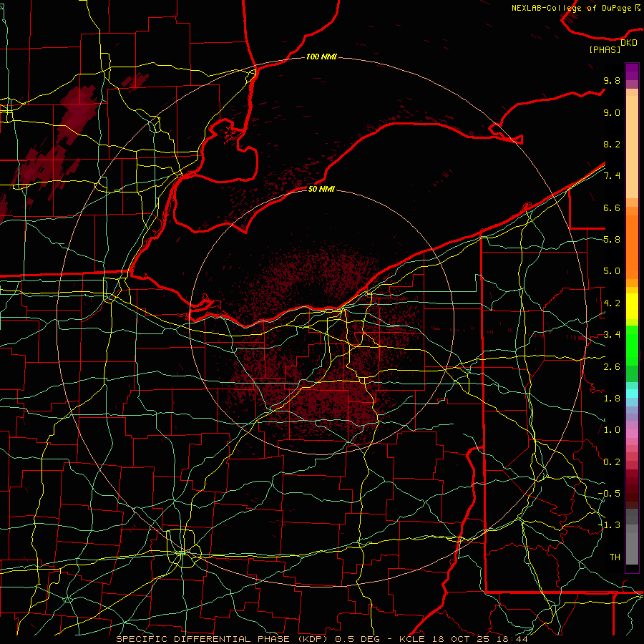Image resolution: width=644 pixels, height=644 pixels.
Task: Click the 50 NMI range ring label
Action: (x=321, y=189)
